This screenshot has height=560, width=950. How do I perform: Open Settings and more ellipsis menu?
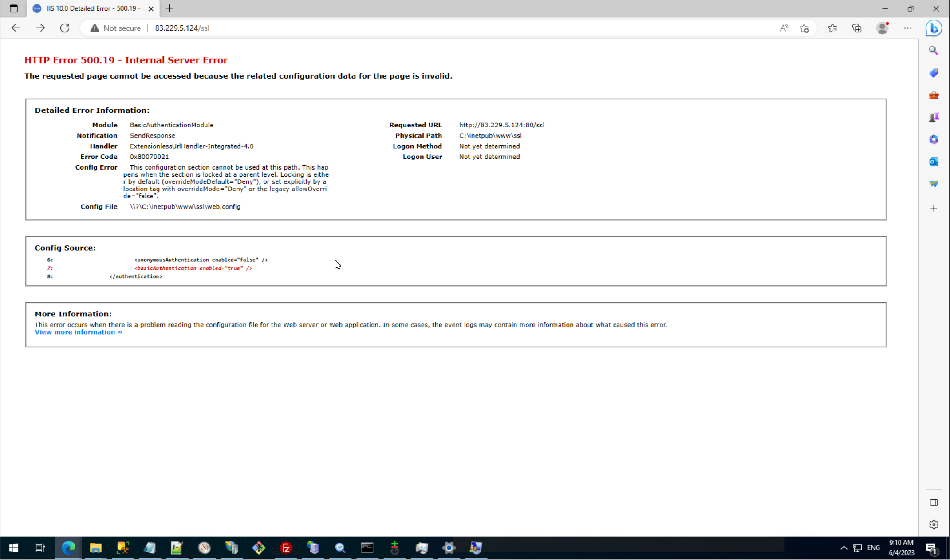pyautogui.click(x=908, y=28)
